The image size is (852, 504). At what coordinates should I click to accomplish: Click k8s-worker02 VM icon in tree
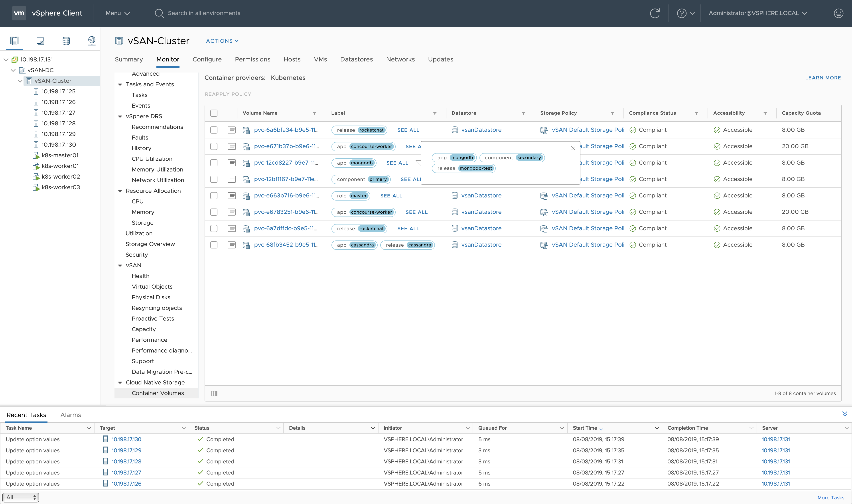[36, 177]
